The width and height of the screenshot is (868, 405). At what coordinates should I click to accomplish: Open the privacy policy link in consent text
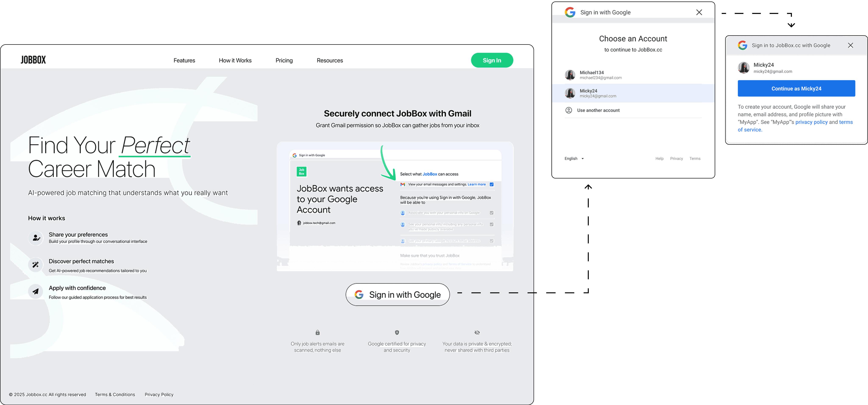(x=811, y=122)
